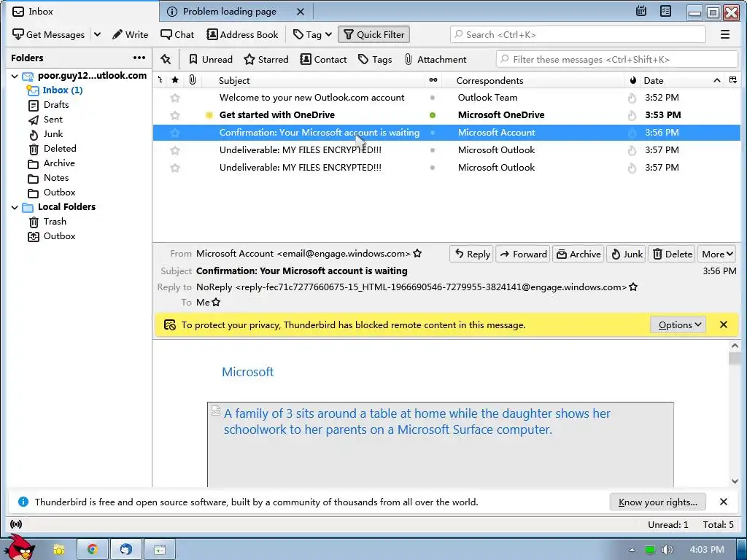Open the Tasks icon in the tab bar

coord(665,11)
